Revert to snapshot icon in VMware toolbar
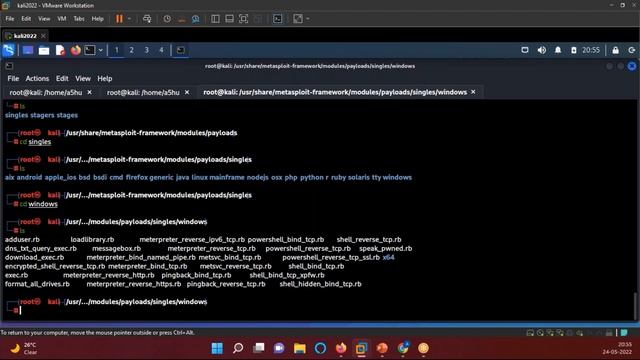The width and height of the screenshot is (640, 360). [182, 19]
